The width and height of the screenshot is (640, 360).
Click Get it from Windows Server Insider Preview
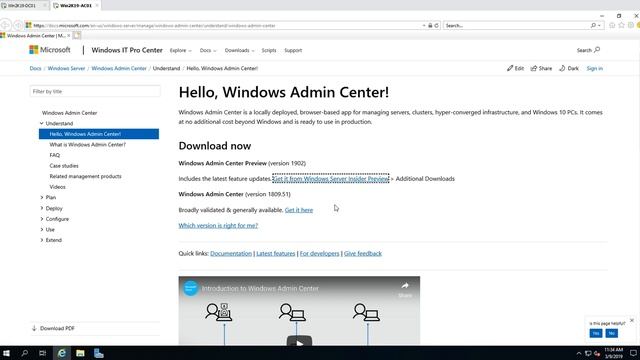point(331,179)
